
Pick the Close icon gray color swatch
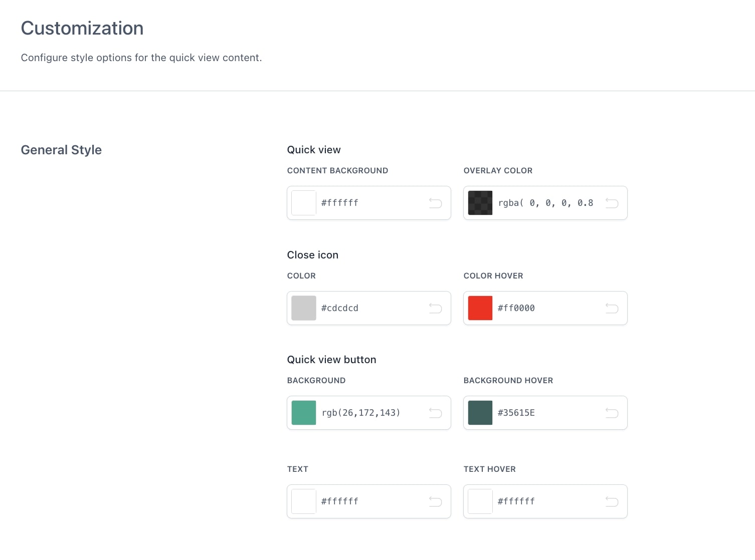[304, 308]
